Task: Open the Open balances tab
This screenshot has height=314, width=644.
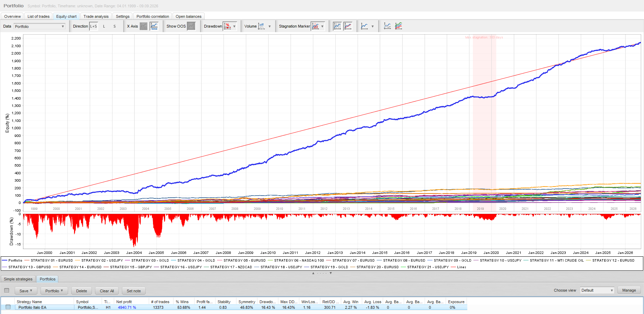Action: pos(189,16)
